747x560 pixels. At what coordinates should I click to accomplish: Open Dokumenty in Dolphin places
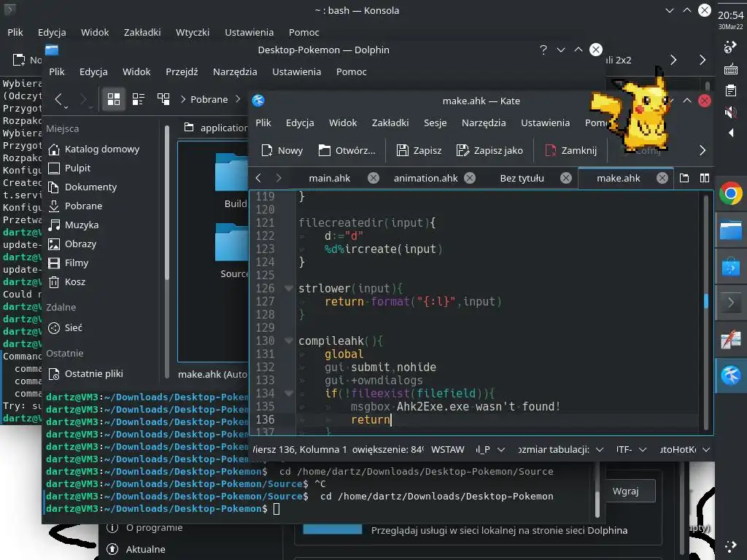click(82, 187)
